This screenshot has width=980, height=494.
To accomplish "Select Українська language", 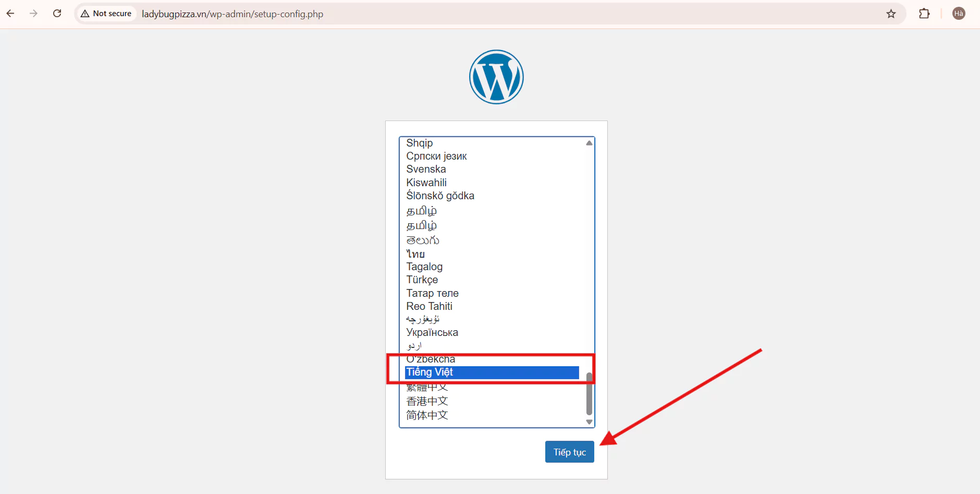I will pyautogui.click(x=492, y=332).
